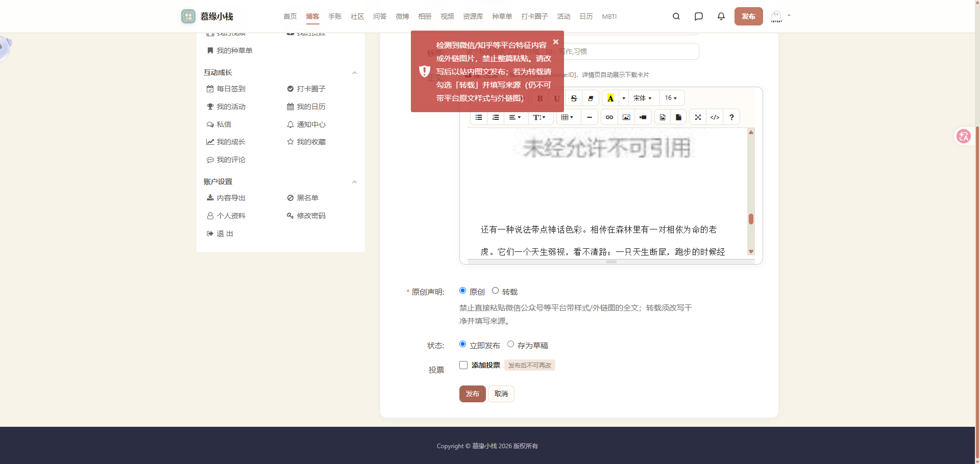Open the notification bell in header
980x464 pixels.
pos(721,16)
